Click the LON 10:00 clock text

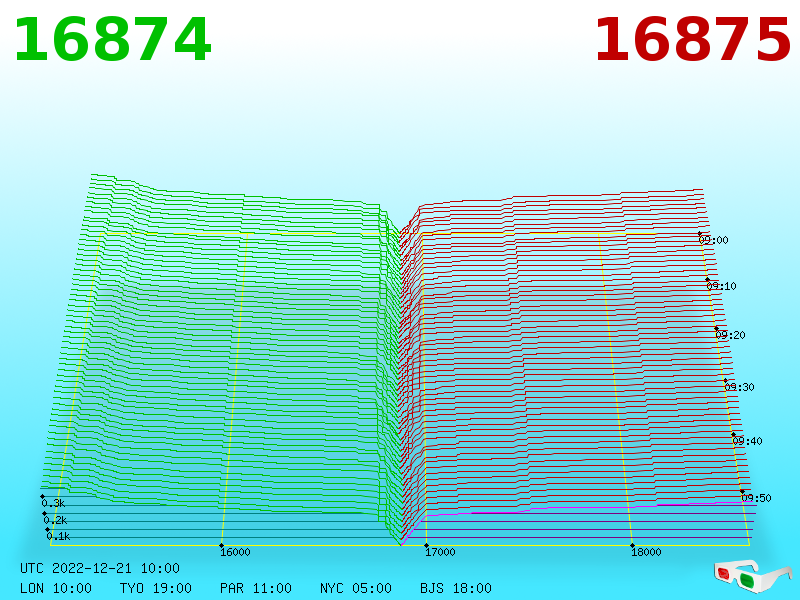[56, 588]
